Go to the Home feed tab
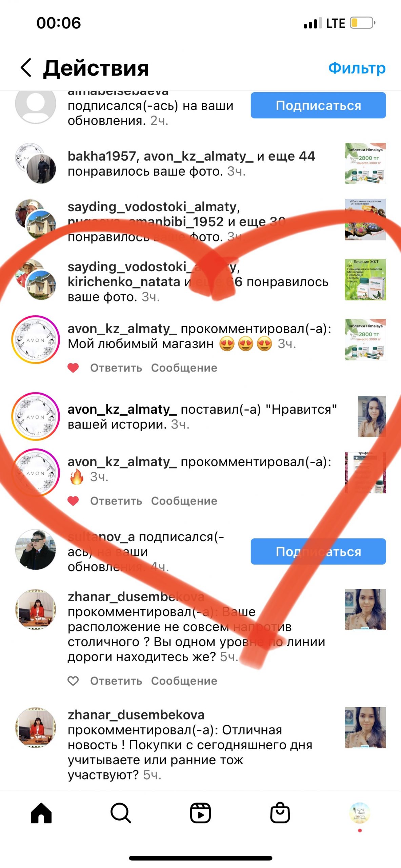 (41, 813)
